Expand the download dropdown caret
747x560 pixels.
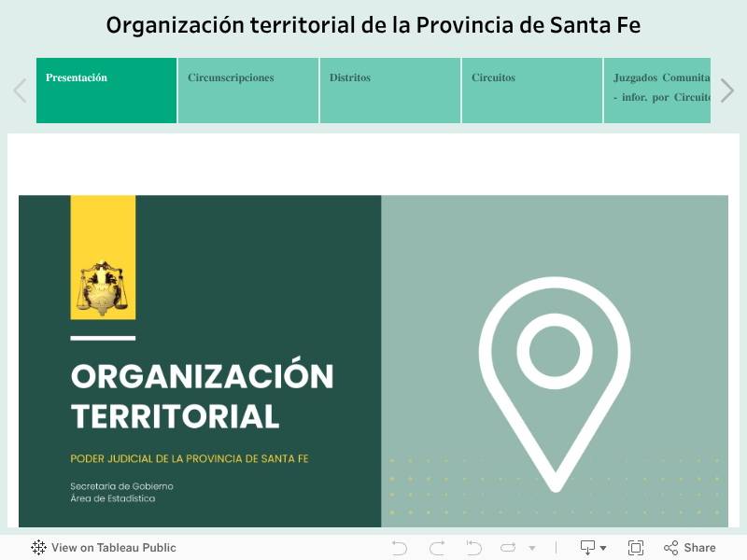pos(603,549)
